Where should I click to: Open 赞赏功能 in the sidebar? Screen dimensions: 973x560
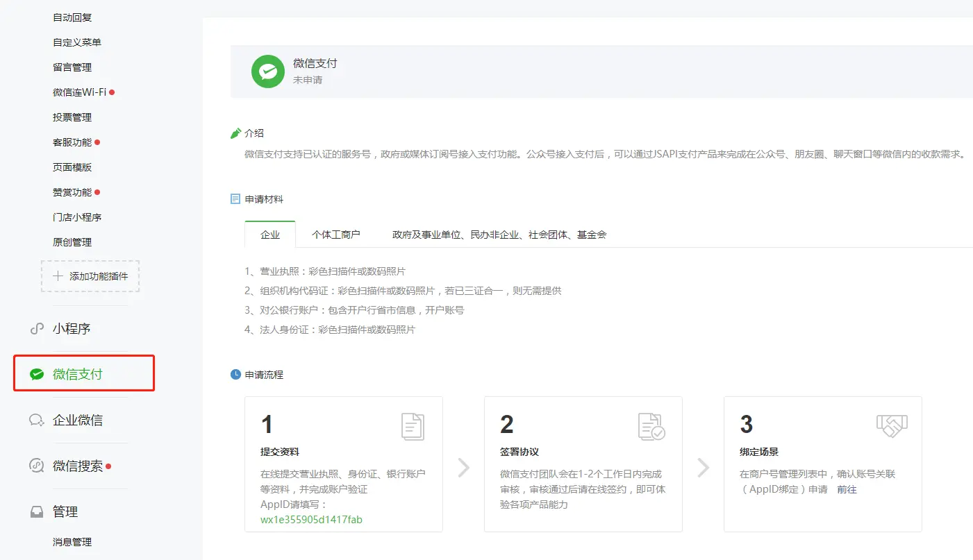72,192
